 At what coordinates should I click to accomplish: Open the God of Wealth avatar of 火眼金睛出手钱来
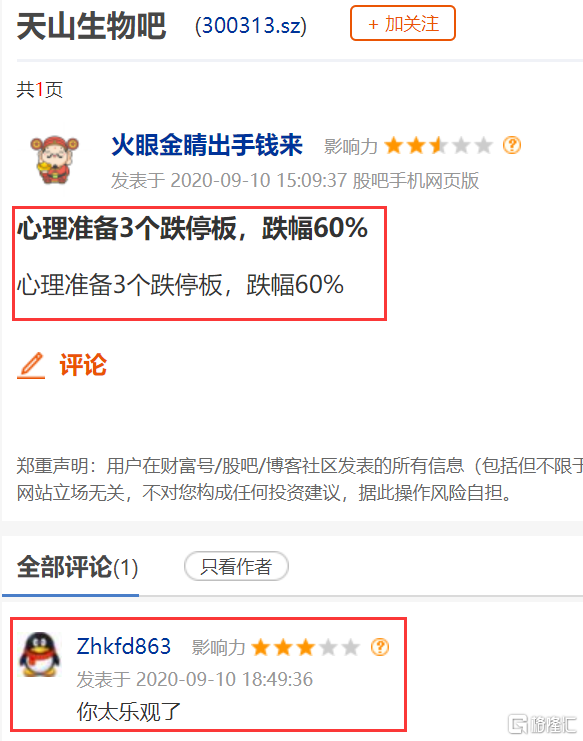pyautogui.click(x=54, y=160)
